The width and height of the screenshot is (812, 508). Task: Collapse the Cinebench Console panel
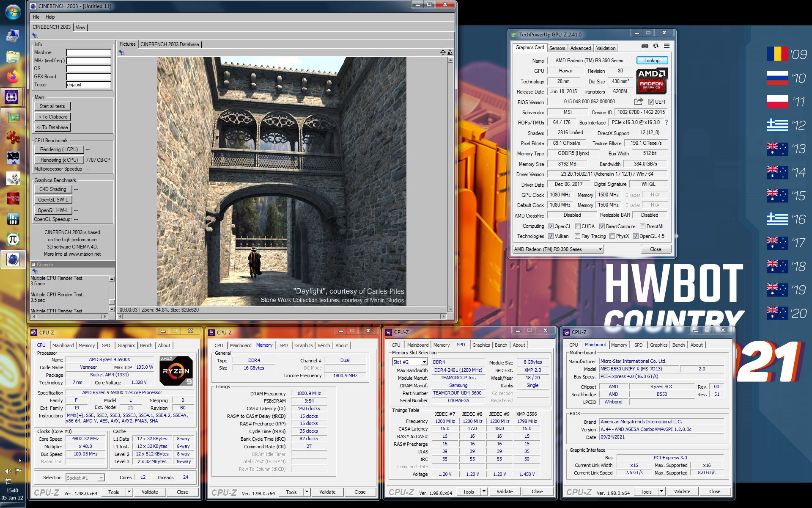[x=34, y=265]
